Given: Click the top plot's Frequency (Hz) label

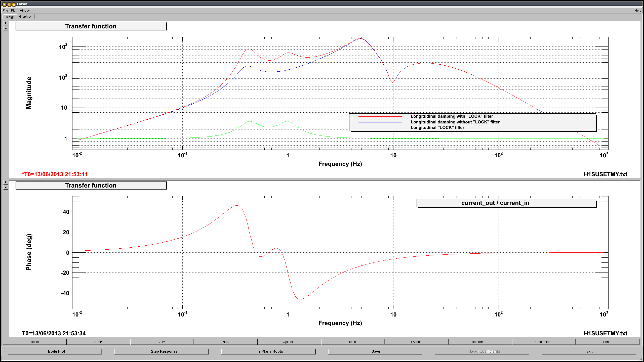Looking at the screenshot, I should pos(340,164).
